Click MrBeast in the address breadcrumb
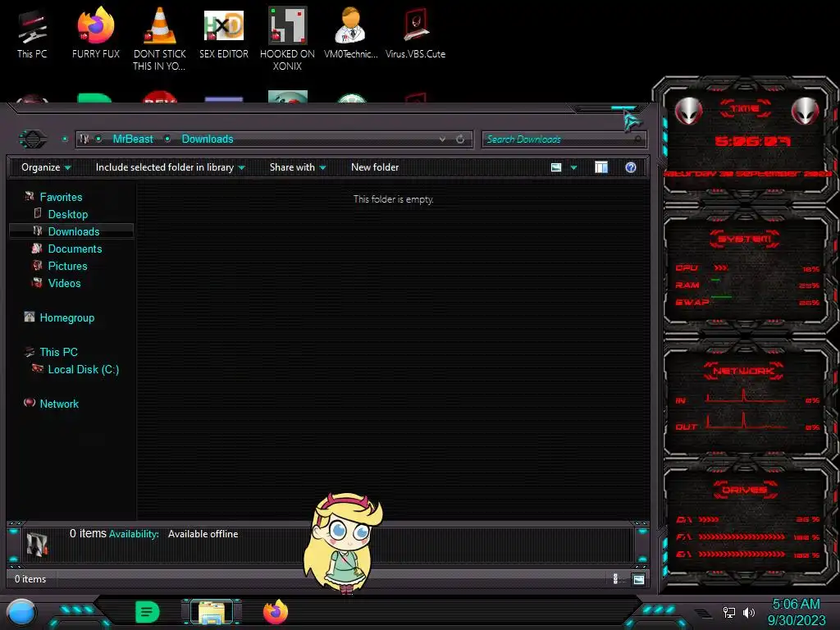 click(133, 139)
